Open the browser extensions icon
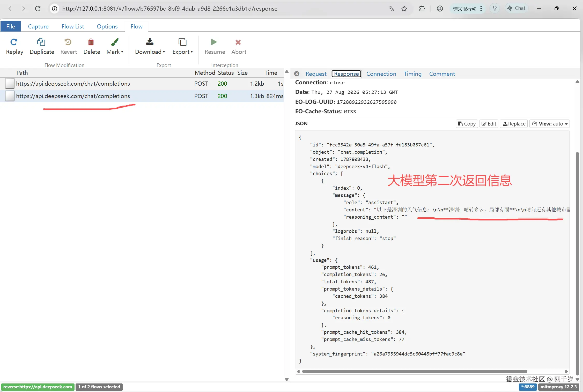Image resolution: width=583 pixels, height=392 pixels. point(422,9)
